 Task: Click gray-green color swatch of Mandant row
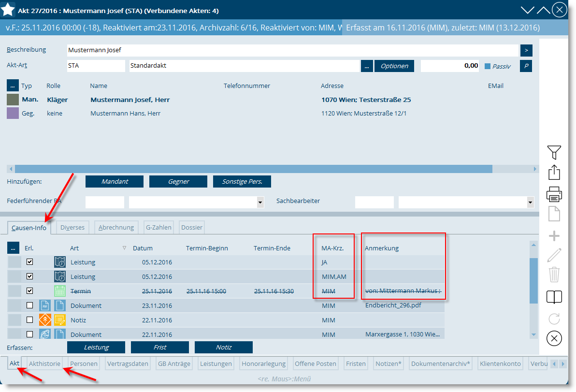[13, 100]
